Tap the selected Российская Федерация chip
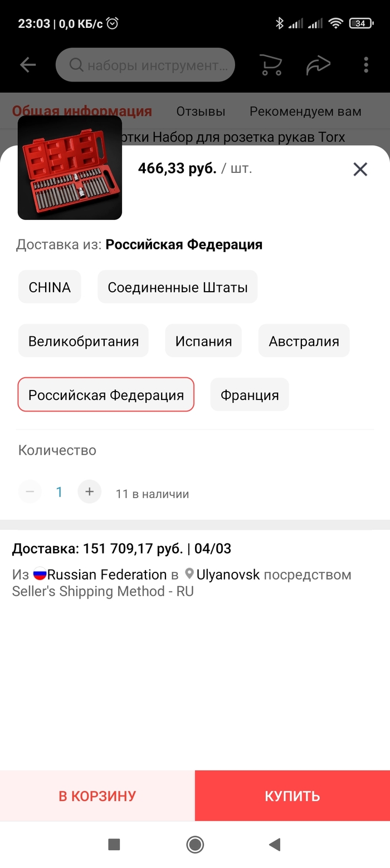The image size is (390, 868). point(106,395)
